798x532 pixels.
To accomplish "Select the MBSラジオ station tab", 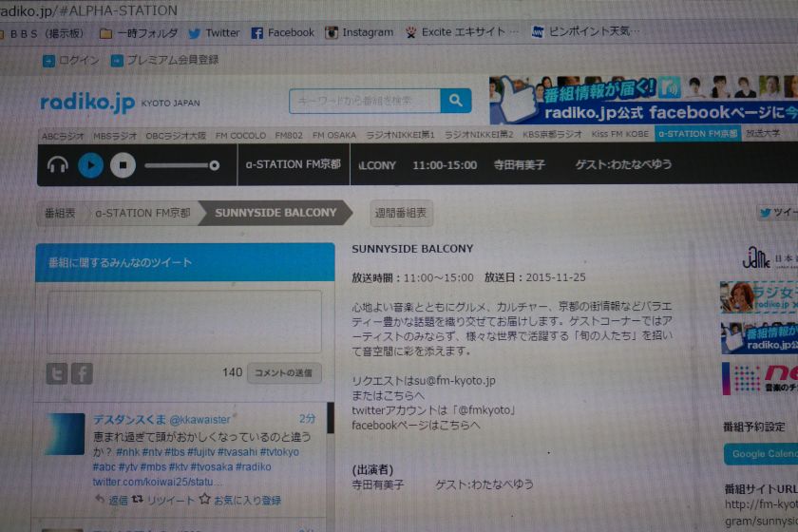I will click(115, 136).
